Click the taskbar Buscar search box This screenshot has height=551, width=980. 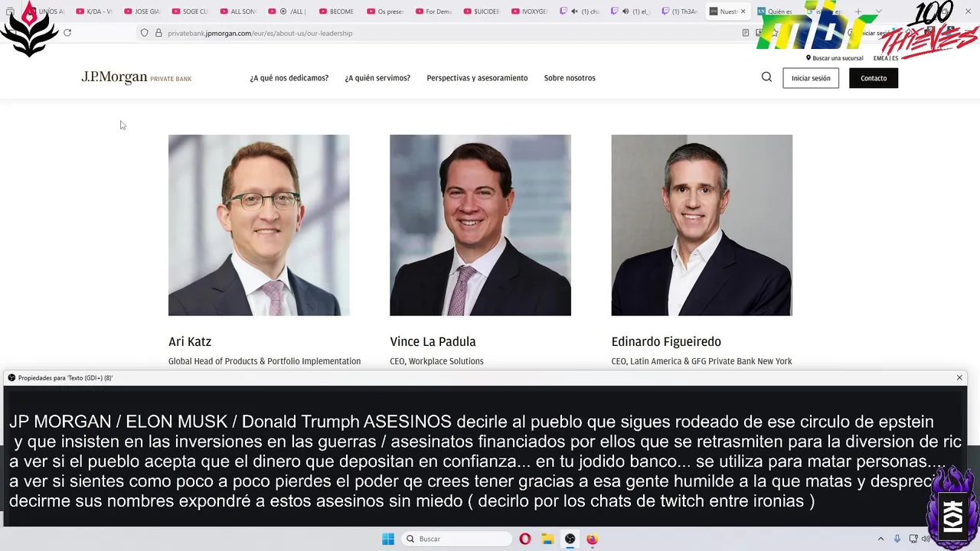456,539
